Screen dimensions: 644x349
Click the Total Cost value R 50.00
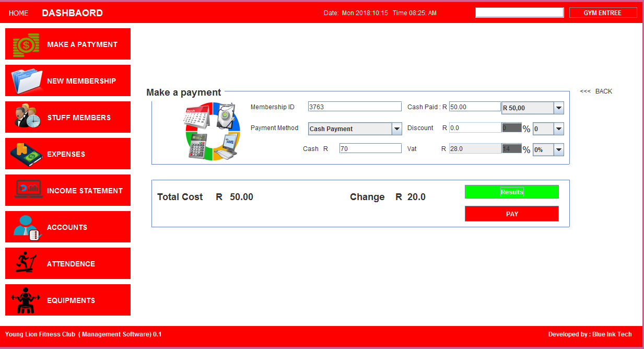click(x=235, y=197)
